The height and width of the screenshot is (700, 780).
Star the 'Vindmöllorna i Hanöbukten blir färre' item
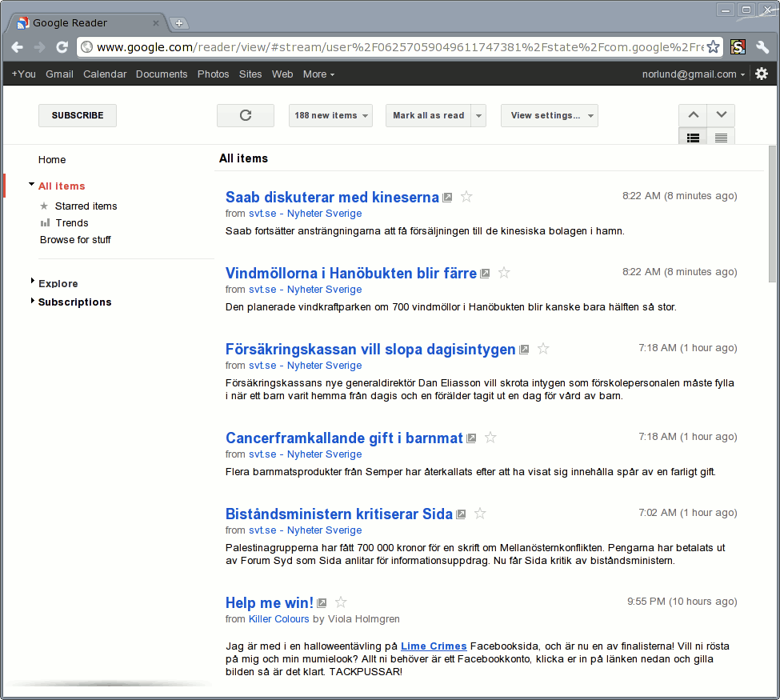pyautogui.click(x=504, y=273)
